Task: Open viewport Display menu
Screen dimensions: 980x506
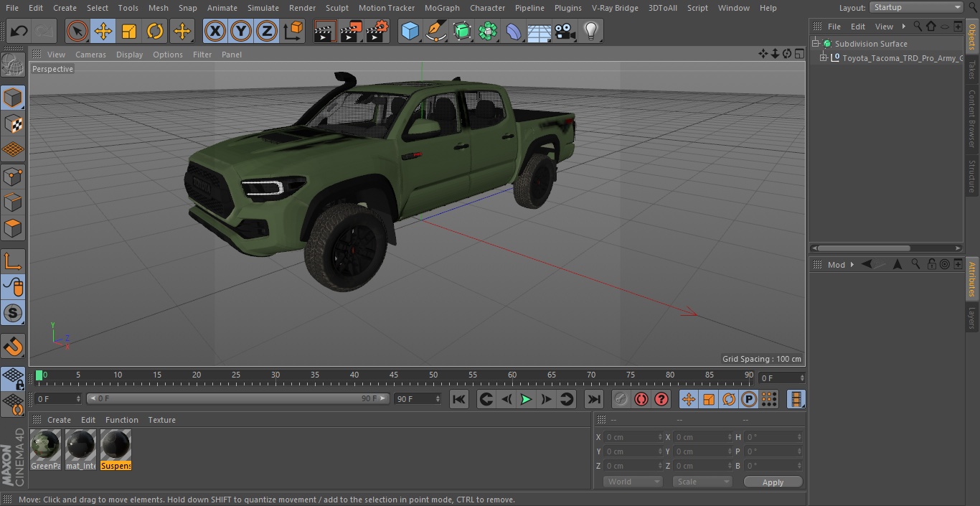Action: pos(129,55)
